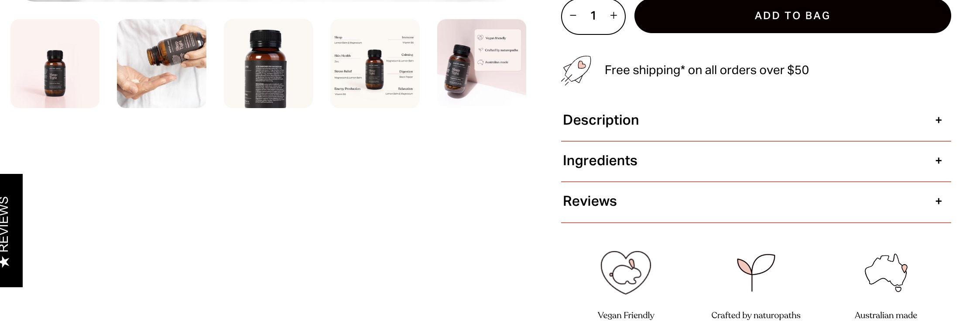Select the tilted bottle with badges thumbnail

coord(482,64)
